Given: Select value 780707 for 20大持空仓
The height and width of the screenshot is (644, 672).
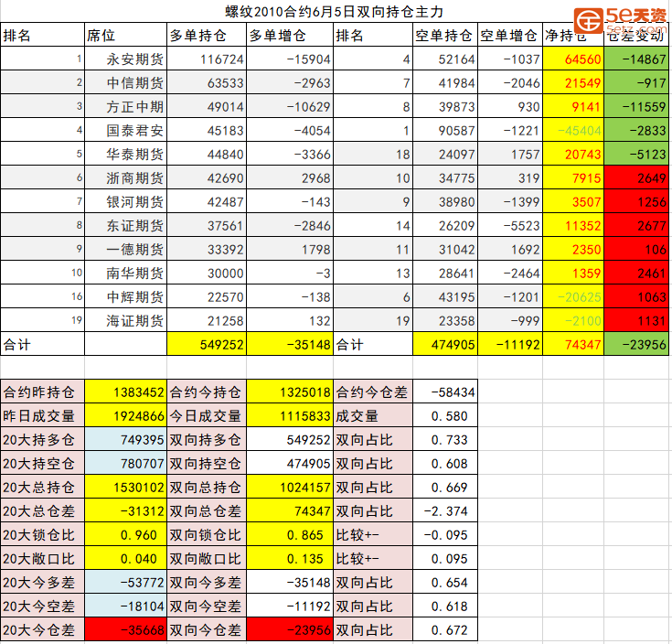Looking at the screenshot, I should [125, 463].
